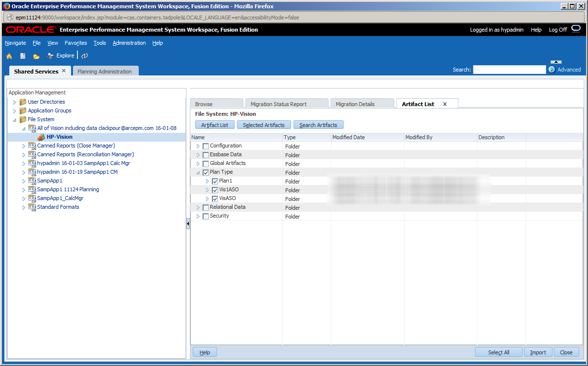Click the Select All button
The height and width of the screenshot is (366, 588).
[499, 352]
